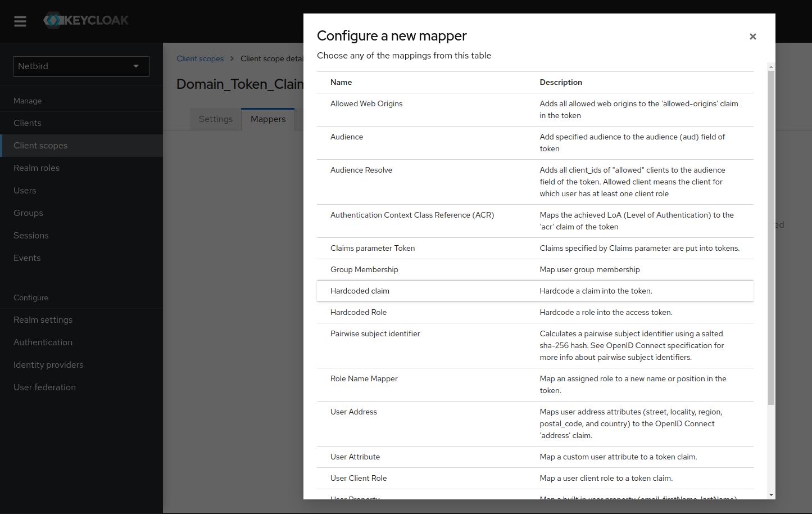812x514 pixels.
Task: Pick the Role Name Mapper entry
Action: 364,379
